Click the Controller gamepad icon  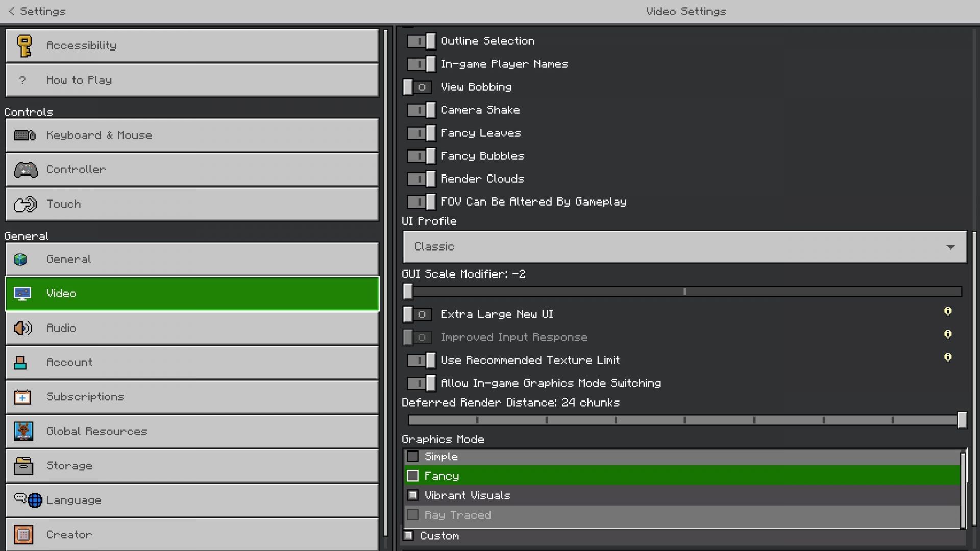coord(25,169)
